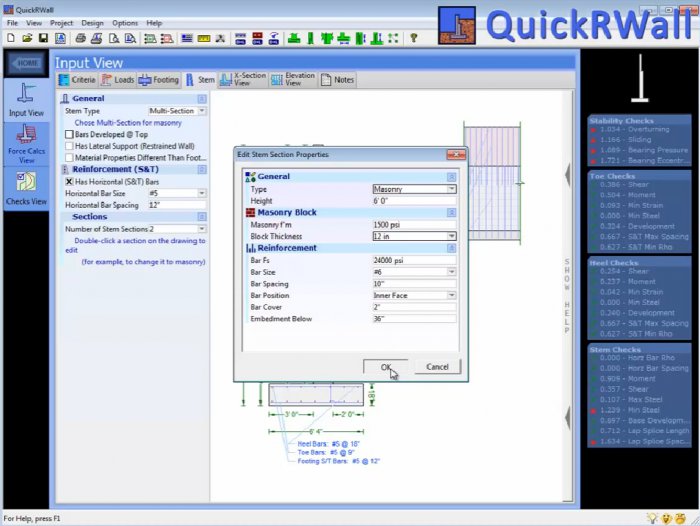Open Checks View from the sidebar
Image resolution: width=700 pixels, height=526 pixels.
click(x=26, y=189)
